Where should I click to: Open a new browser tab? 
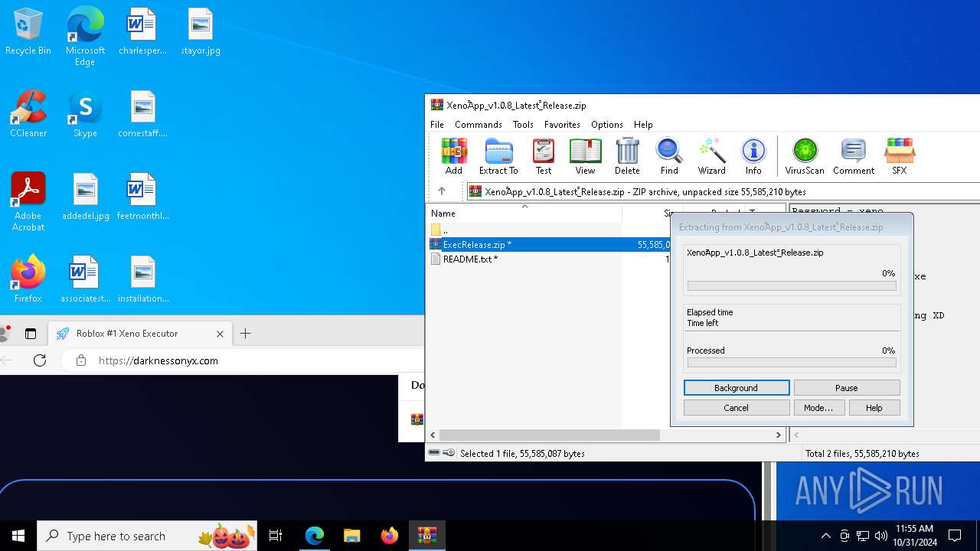tap(245, 334)
